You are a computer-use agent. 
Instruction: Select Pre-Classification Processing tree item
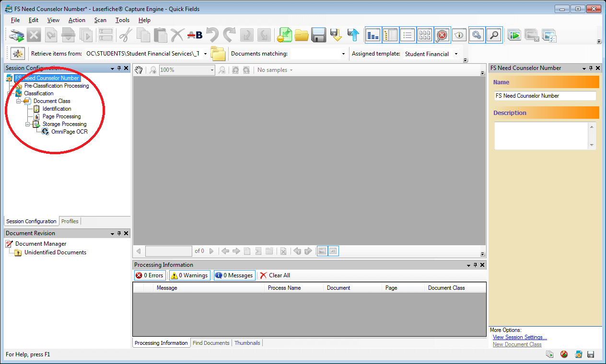point(57,86)
